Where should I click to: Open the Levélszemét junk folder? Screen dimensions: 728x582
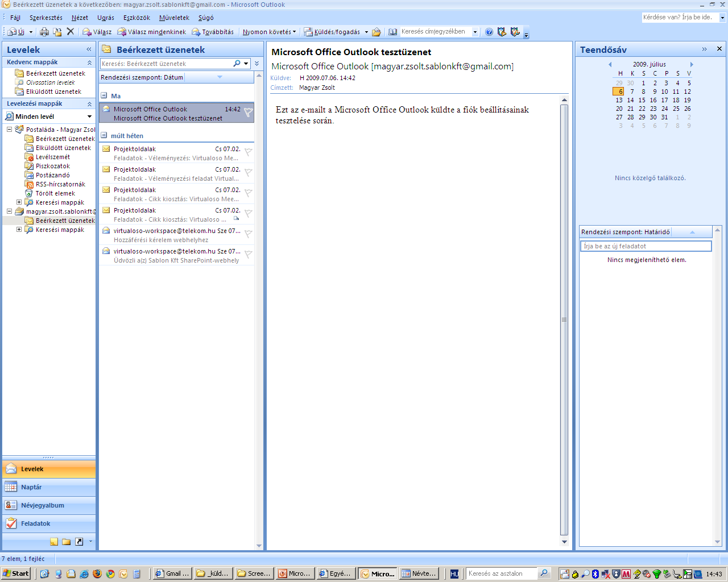[x=53, y=157]
